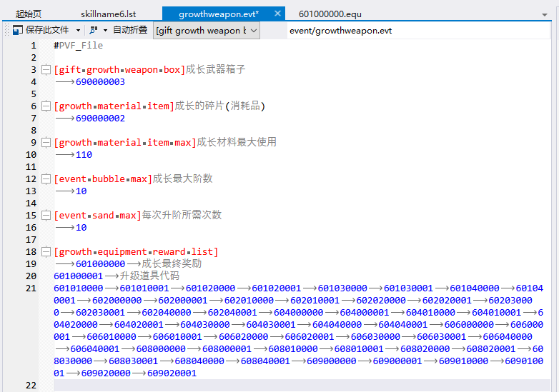Collapse the event bubble max section
The height and width of the screenshot is (392, 559).
46,179
